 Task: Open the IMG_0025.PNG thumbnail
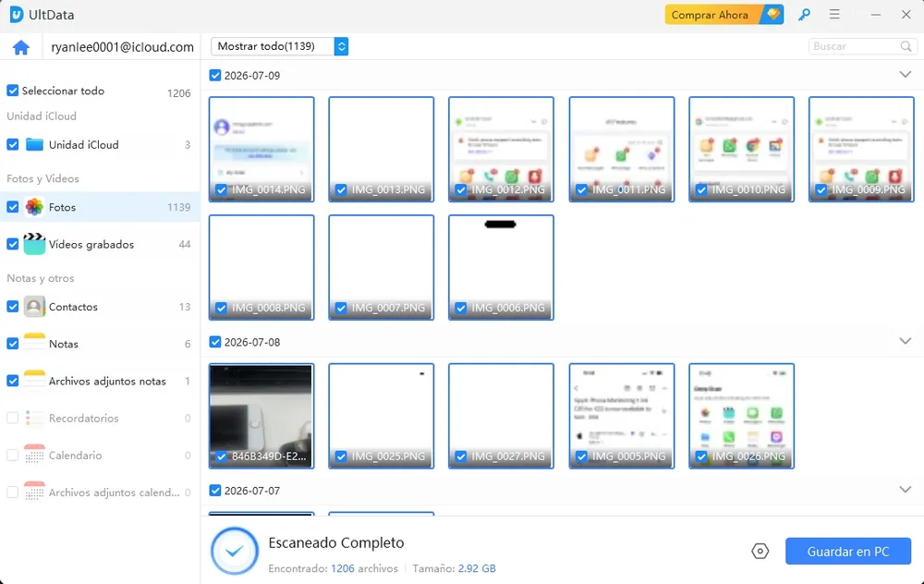(381, 416)
